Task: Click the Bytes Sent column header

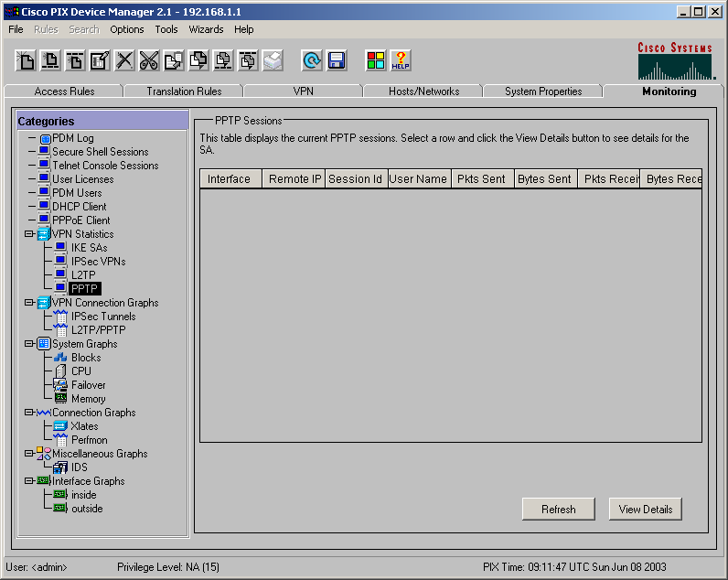Action: pos(546,179)
